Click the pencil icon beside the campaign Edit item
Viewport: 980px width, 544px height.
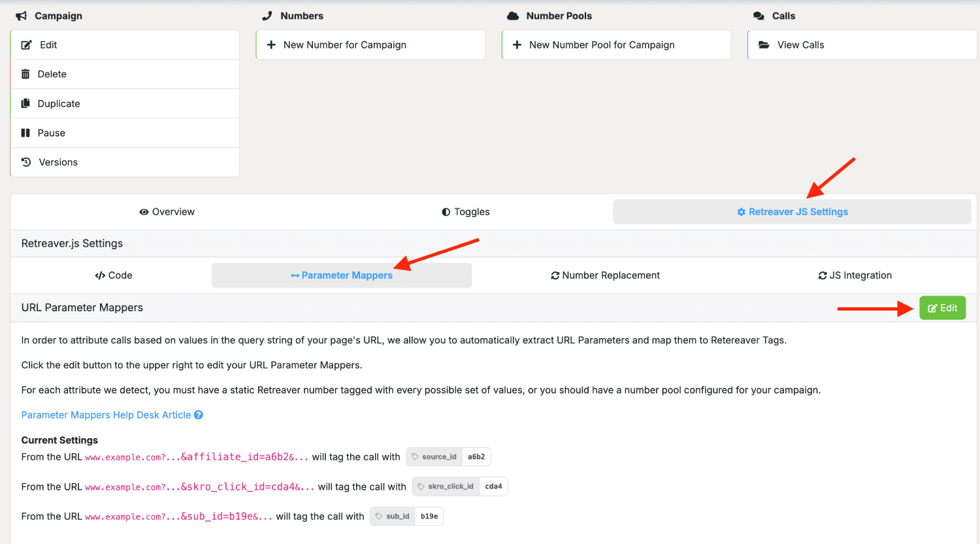tap(26, 45)
